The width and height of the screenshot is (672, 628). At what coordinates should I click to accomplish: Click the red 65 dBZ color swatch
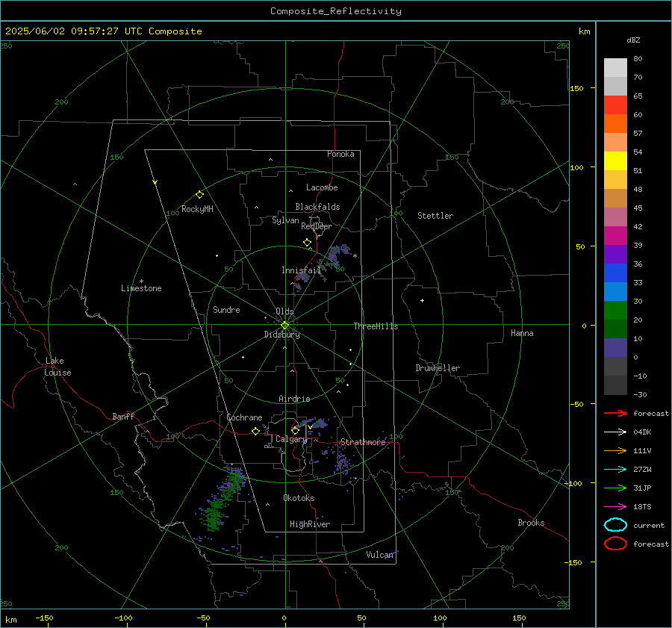[615, 105]
